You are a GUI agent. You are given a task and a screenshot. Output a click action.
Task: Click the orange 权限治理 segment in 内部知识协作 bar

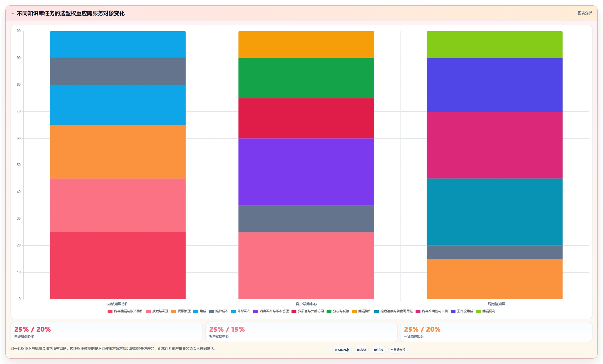[118, 152]
